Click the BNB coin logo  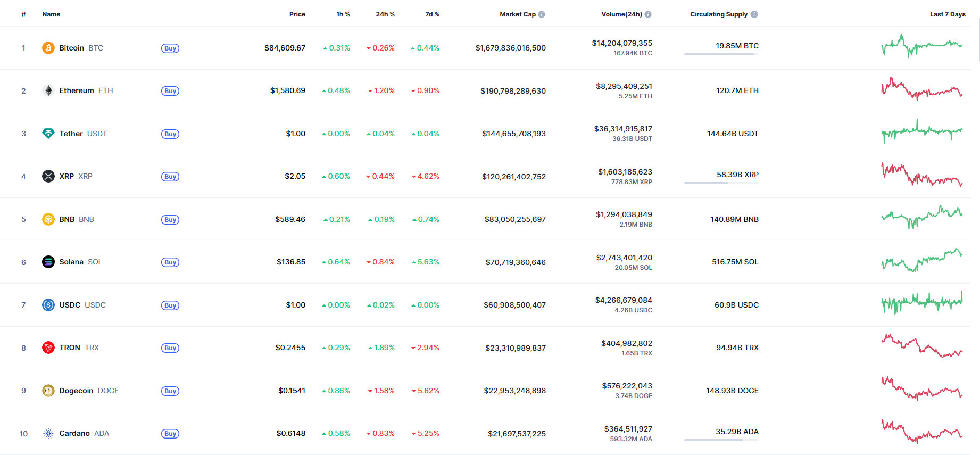[48, 219]
